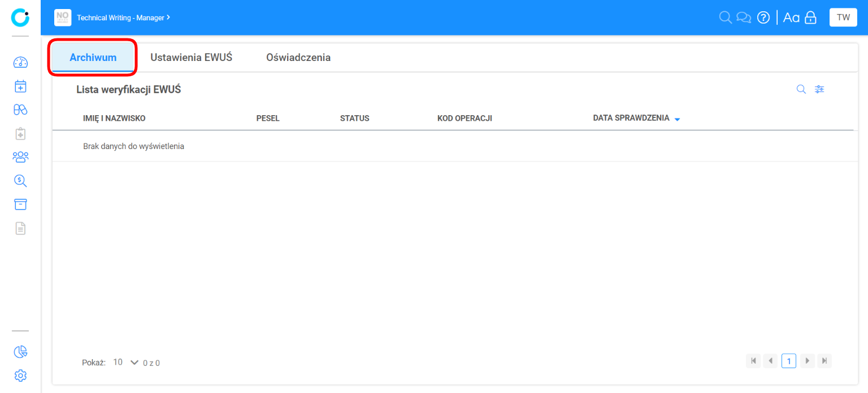This screenshot has width=868, height=393.
Task: Go to first page of results
Action: point(753,361)
